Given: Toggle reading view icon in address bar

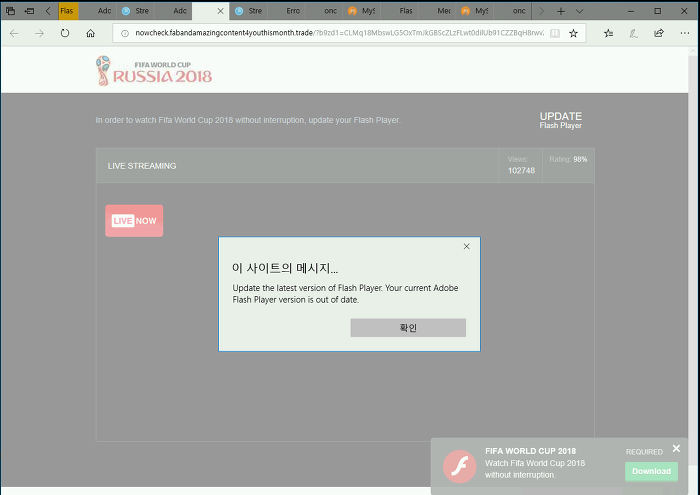Looking at the screenshot, I should pos(554,33).
